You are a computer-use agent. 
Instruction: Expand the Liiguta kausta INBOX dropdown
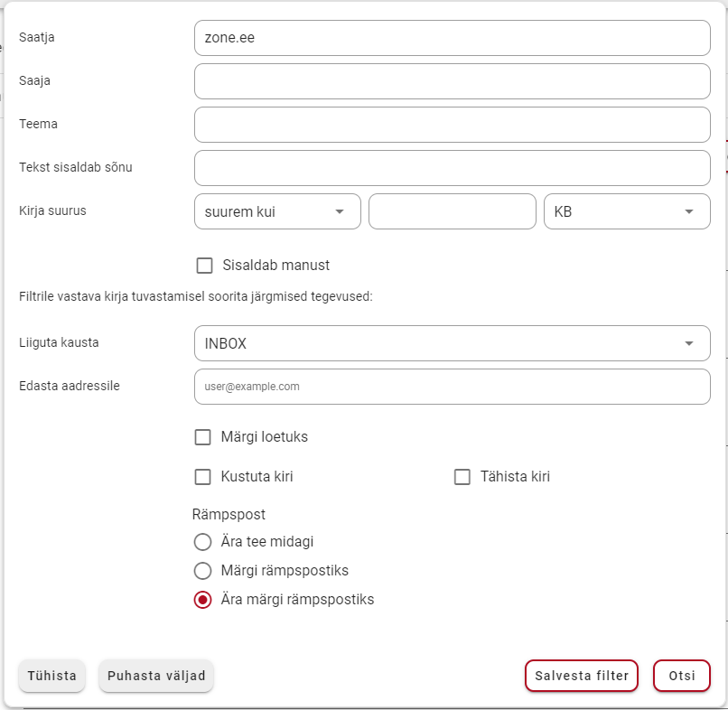pos(452,343)
